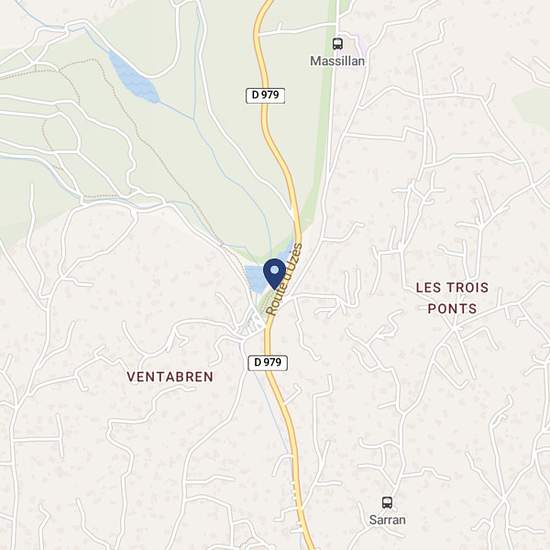
Task: Click the dashed road segment near Sarran
Action: pos(295,491)
